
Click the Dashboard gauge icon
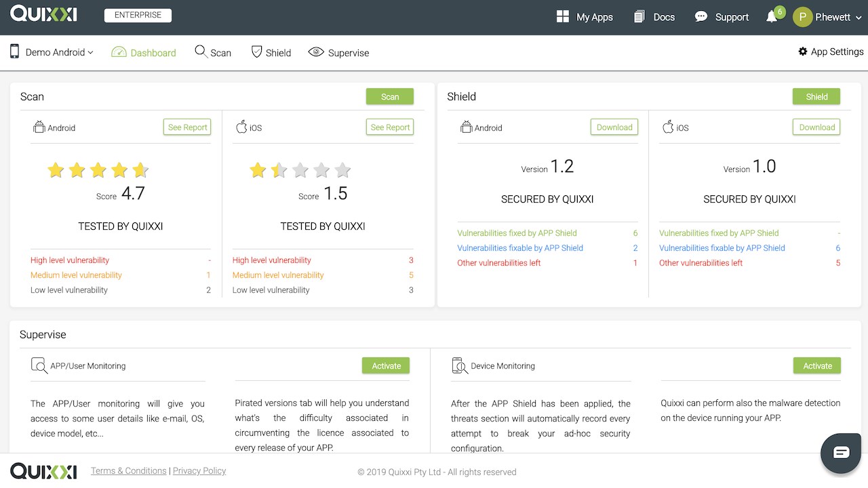click(119, 52)
